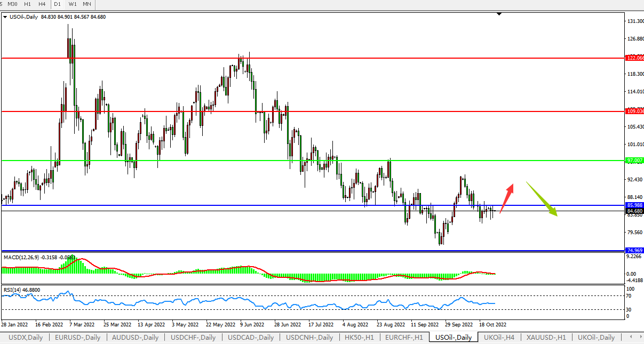The image size is (644, 344).
Task: Select the MN monthly timeframe
Action: click(x=86, y=4)
